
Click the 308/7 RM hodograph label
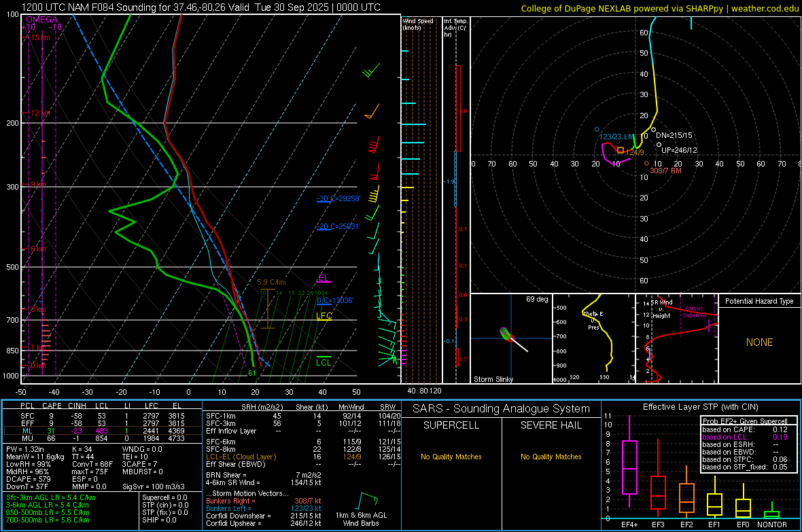click(665, 171)
